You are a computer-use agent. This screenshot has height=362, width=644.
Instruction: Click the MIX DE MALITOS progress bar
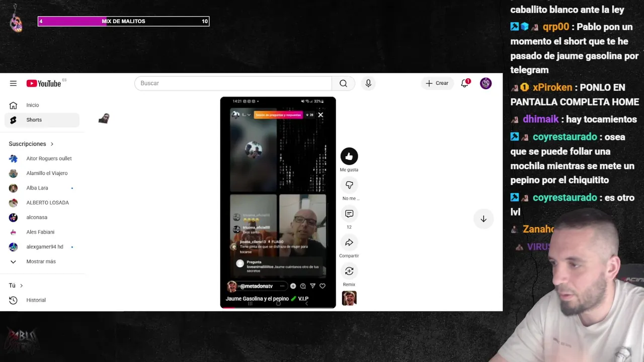(123, 21)
